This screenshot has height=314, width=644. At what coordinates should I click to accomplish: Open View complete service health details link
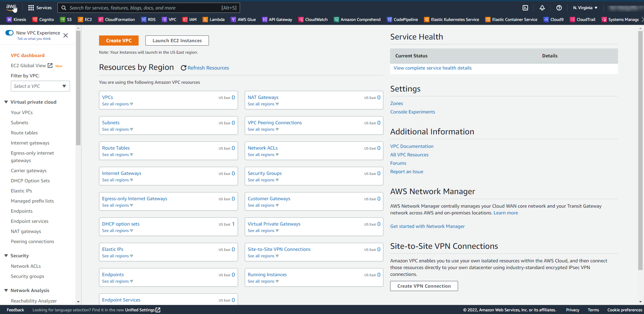click(x=432, y=68)
